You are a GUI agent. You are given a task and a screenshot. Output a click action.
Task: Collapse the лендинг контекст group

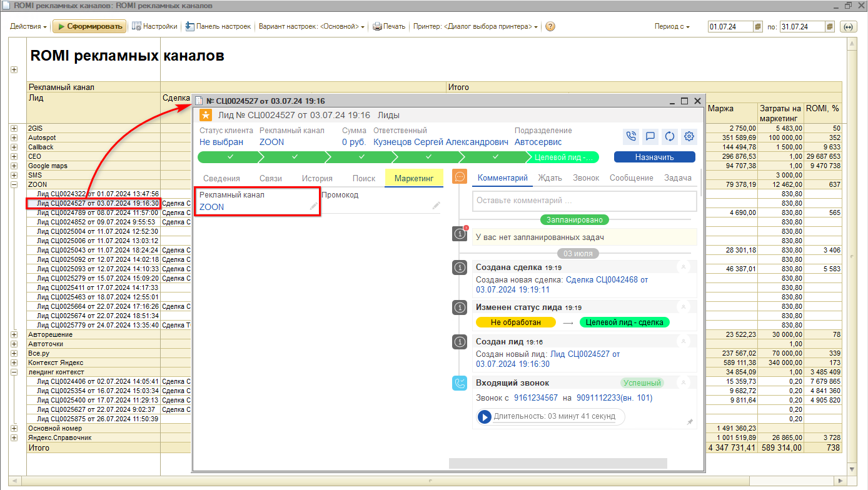click(14, 372)
